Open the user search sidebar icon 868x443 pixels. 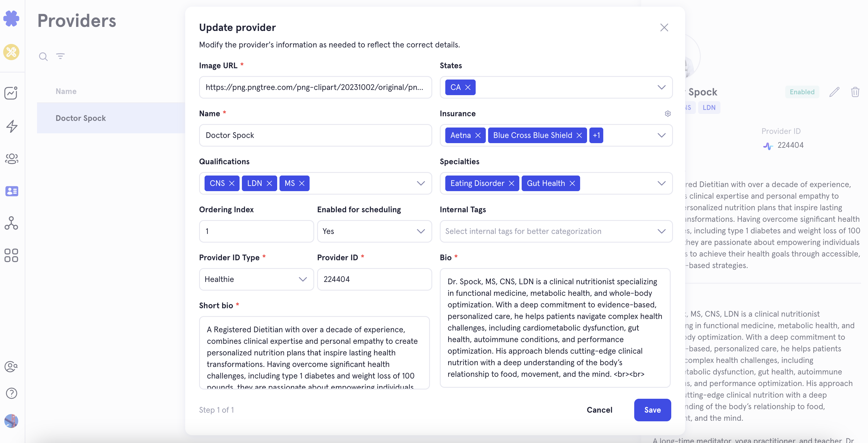point(12,367)
